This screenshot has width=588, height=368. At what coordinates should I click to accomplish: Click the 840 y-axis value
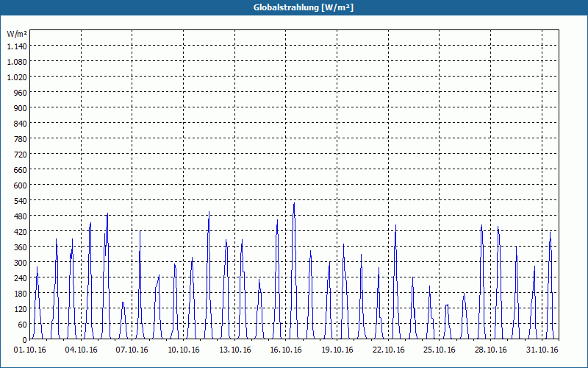pos(21,123)
